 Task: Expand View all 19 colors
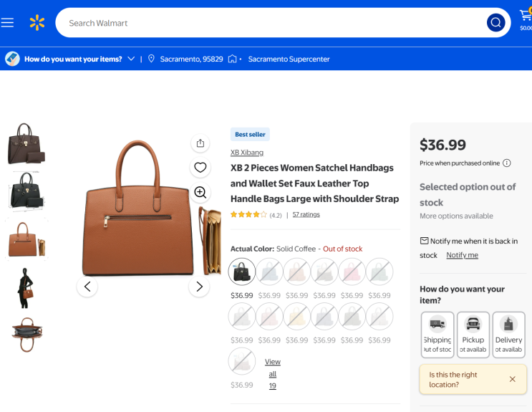point(272,373)
